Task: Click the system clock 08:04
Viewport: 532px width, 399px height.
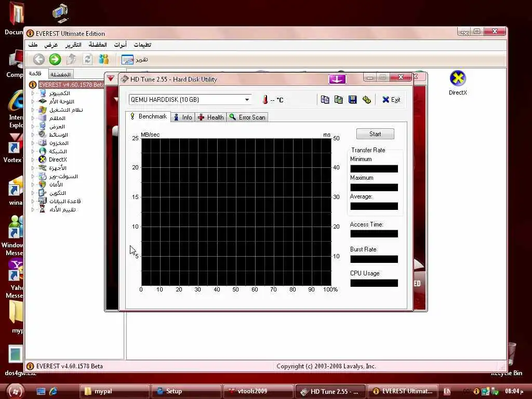Action: pyautogui.click(x=514, y=391)
